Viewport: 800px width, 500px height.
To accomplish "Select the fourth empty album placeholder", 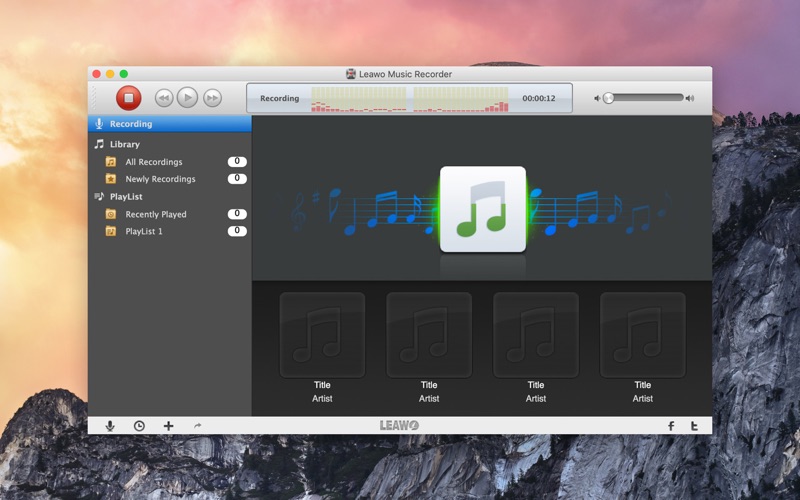I will pyautogui.click(x=642, y=335).
